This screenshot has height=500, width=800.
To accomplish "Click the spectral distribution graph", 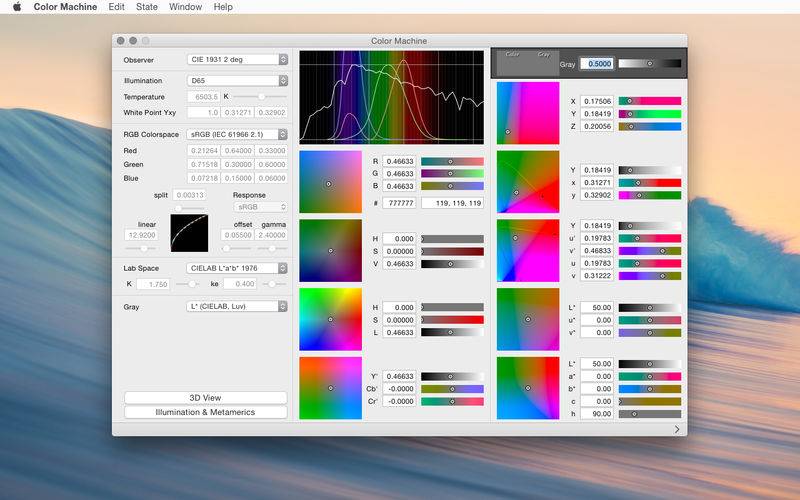I will coord(391,97).
